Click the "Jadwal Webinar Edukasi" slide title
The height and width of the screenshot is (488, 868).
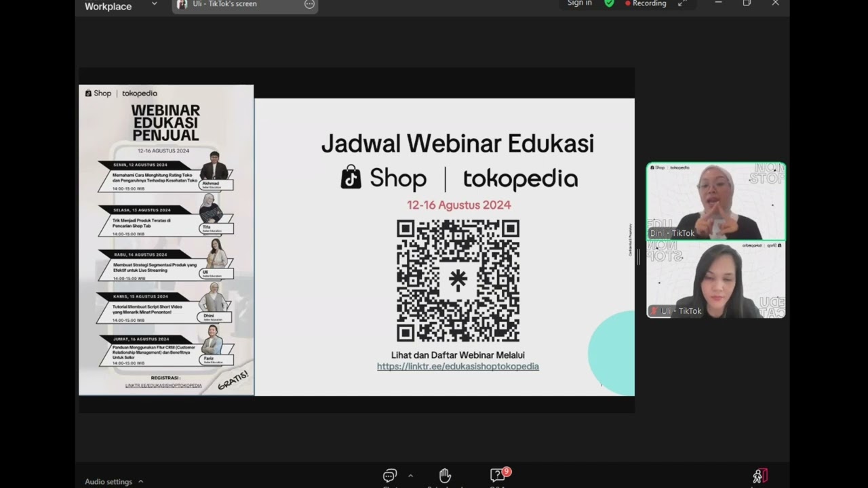[458, 143]
